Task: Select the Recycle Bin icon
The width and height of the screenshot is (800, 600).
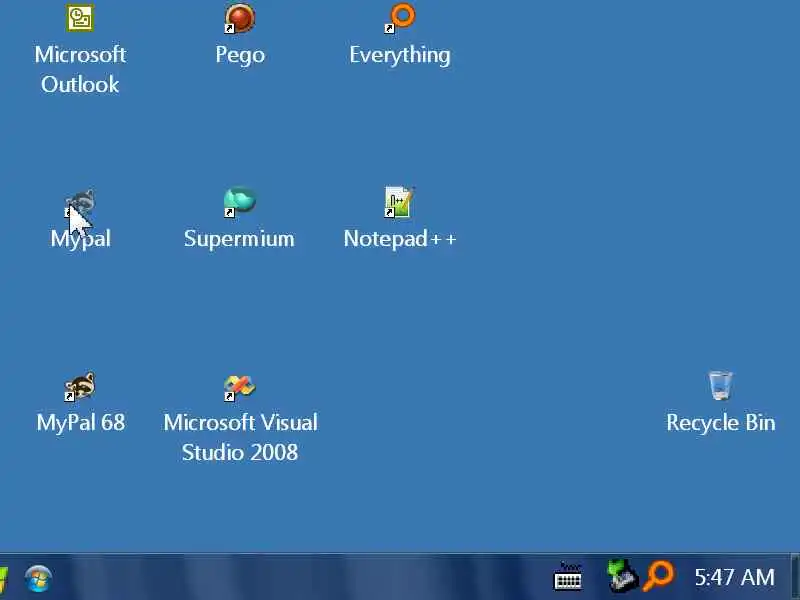Action: (720, 386)
